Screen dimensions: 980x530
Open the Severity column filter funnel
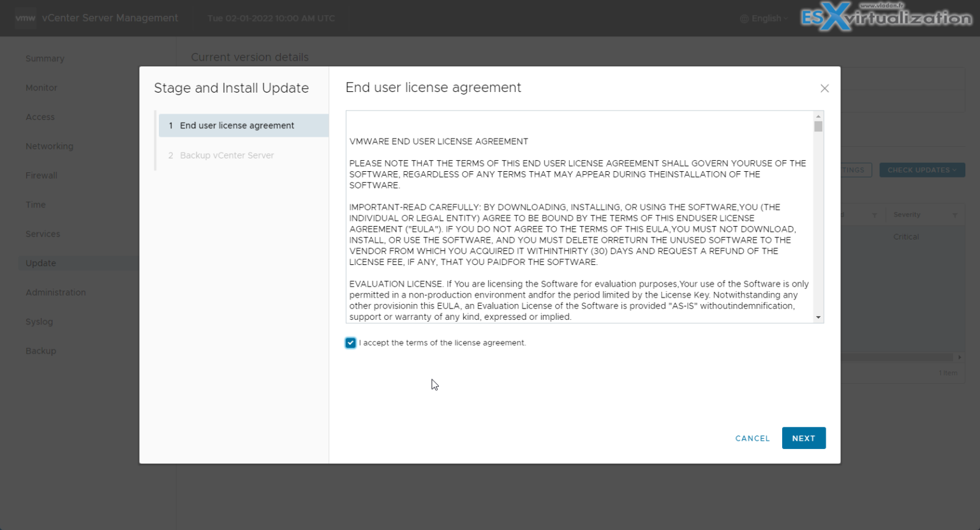(954, 215)
